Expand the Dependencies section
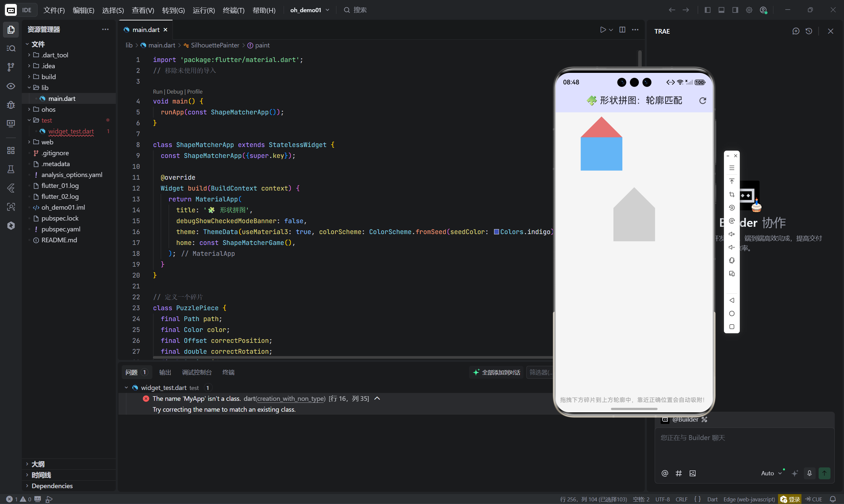 coord(52,486)
